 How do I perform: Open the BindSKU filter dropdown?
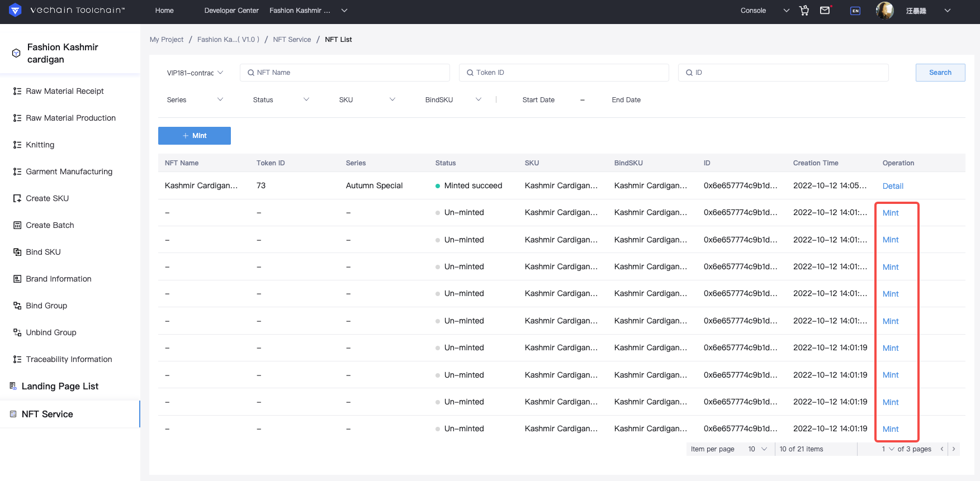(453, 100)
